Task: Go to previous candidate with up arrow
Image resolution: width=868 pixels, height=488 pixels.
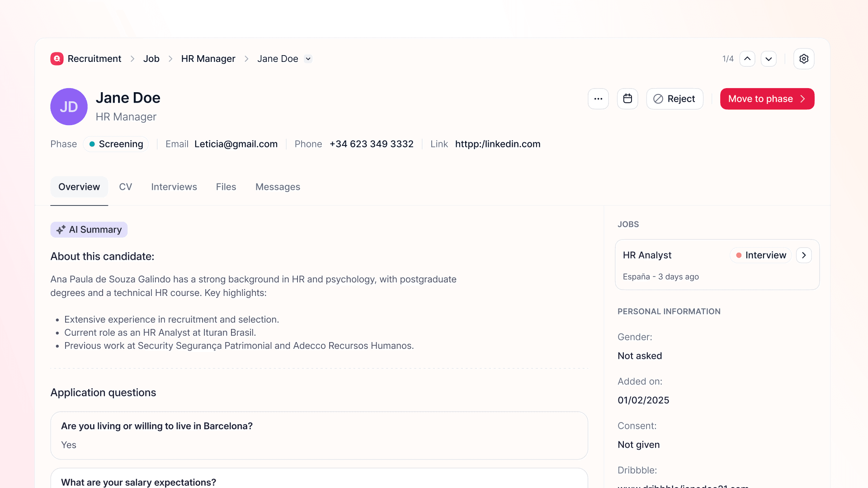Action: point(747,59)
